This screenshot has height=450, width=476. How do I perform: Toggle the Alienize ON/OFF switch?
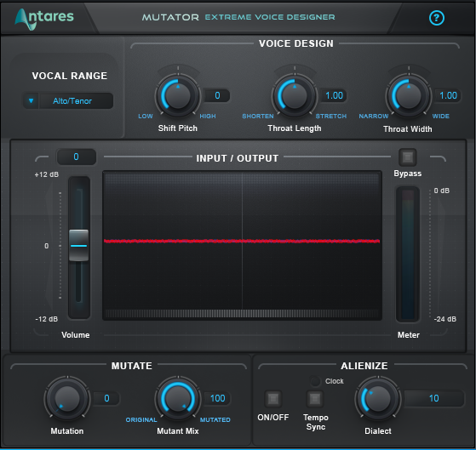(x=272, y=398)
